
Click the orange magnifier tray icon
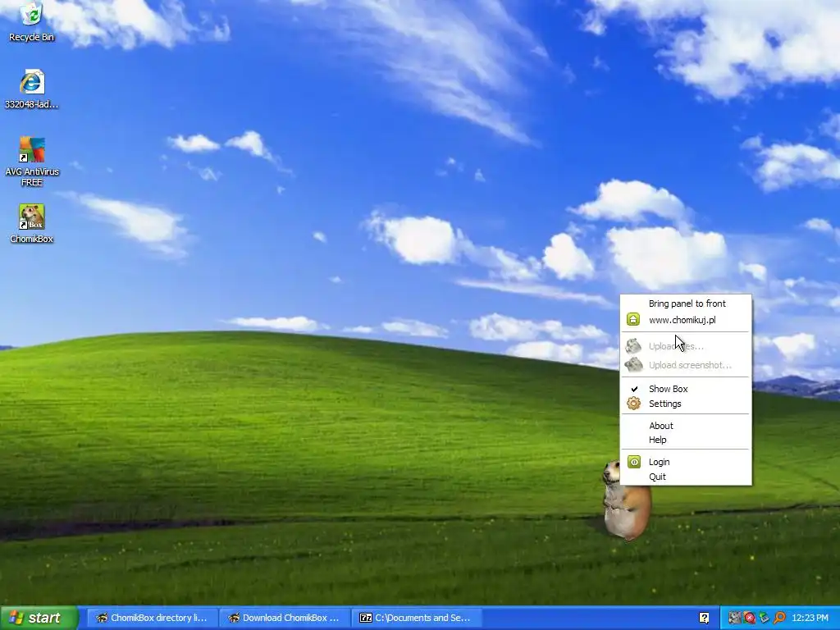tap(779, 618)
